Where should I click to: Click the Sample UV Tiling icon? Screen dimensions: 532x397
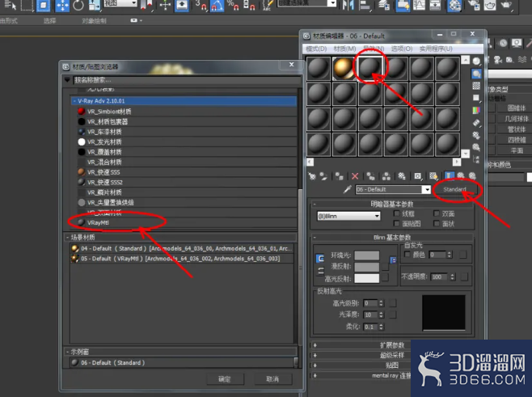coord(476,98)
